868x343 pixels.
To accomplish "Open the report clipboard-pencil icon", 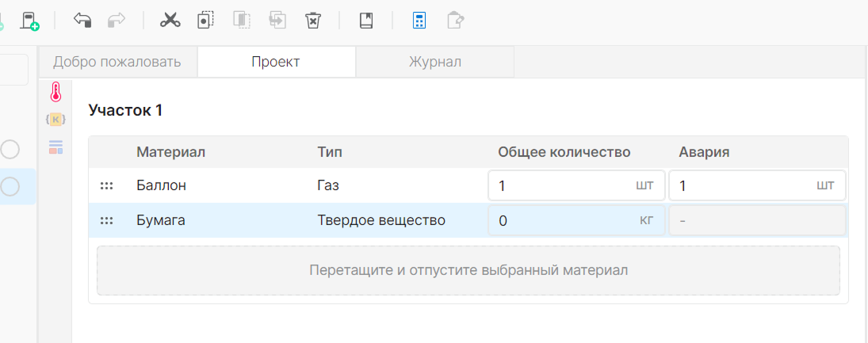I will (x=455, y=21).
